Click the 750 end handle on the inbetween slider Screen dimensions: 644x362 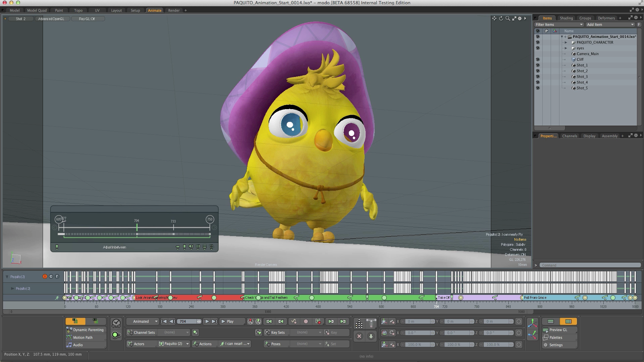[x=209, y=219]
